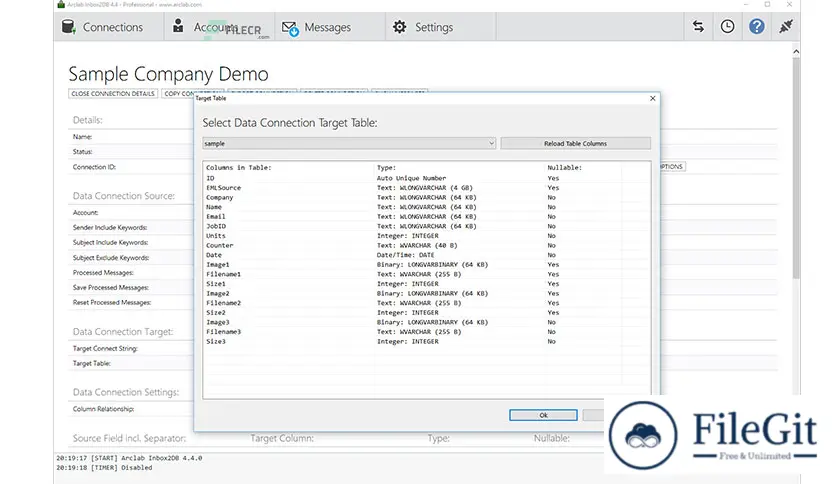Select the Company column row
Image resolution: width=836 pixels, height=484 pixels.
[x=427, y=197]
